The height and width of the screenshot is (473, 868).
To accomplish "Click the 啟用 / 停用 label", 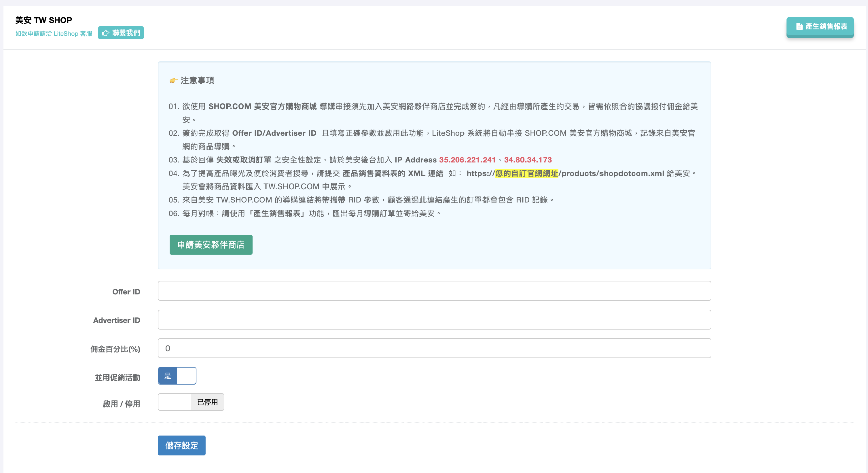I will pos(121,404).
